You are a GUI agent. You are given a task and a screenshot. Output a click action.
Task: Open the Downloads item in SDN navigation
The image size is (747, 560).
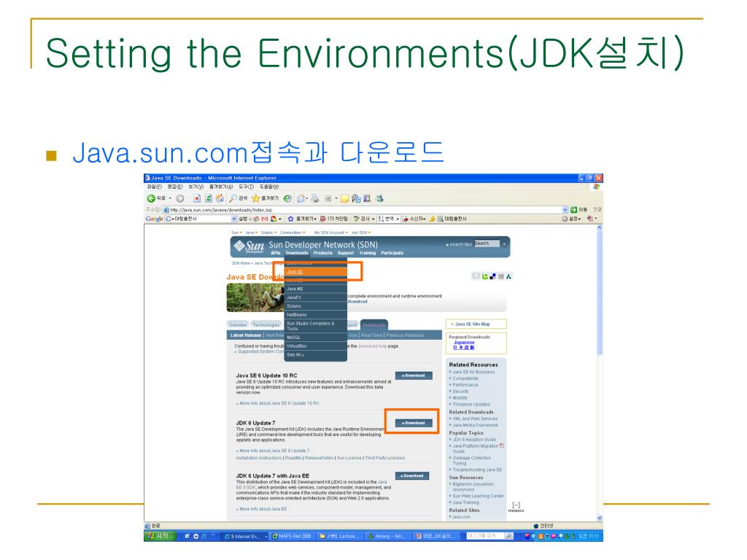297,253
